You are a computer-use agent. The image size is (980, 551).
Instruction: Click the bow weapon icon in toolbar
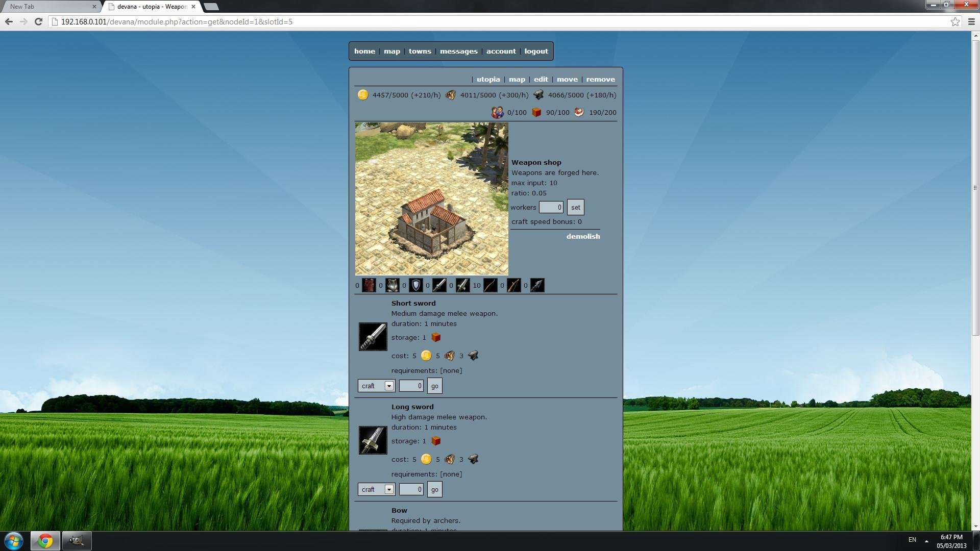coord(489,285)
